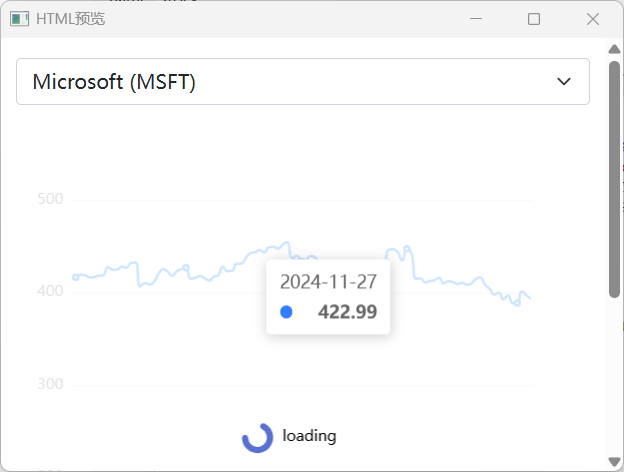
Task: Minimize the HTML预览 window
Action: [x=476, y=19]
